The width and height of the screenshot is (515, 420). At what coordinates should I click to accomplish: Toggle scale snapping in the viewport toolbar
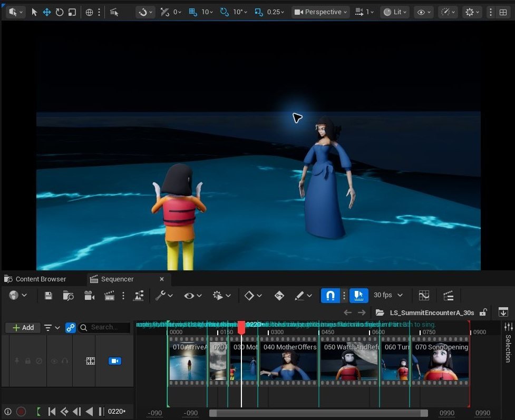(259, 12)
